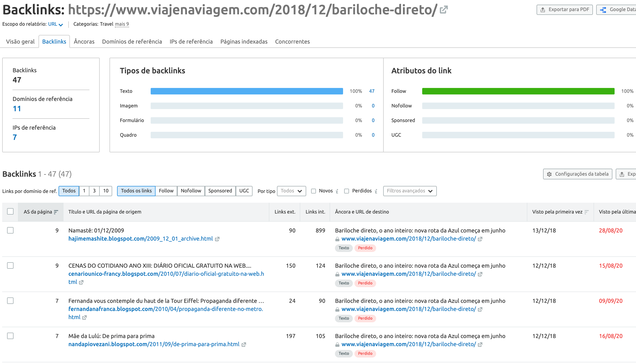
Task: Check the select-all checkbox in table header
Action: click(x=10, y=211)
